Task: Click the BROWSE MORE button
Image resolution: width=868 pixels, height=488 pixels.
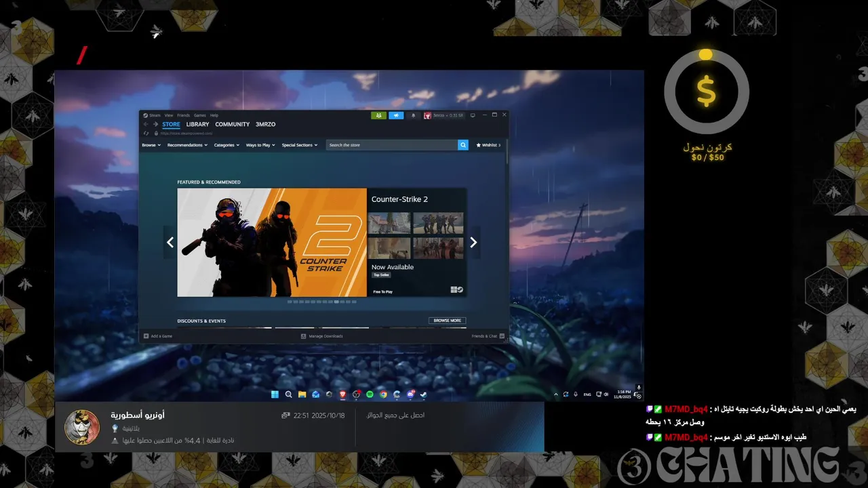Action: (447, 321)
